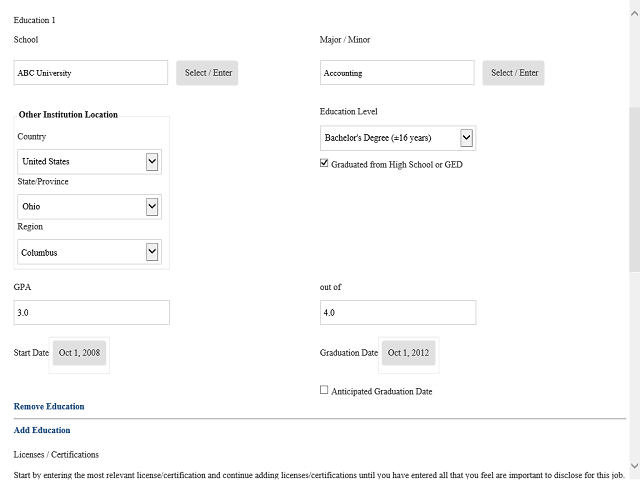Click the Add Education link

(x=42, y=430)
